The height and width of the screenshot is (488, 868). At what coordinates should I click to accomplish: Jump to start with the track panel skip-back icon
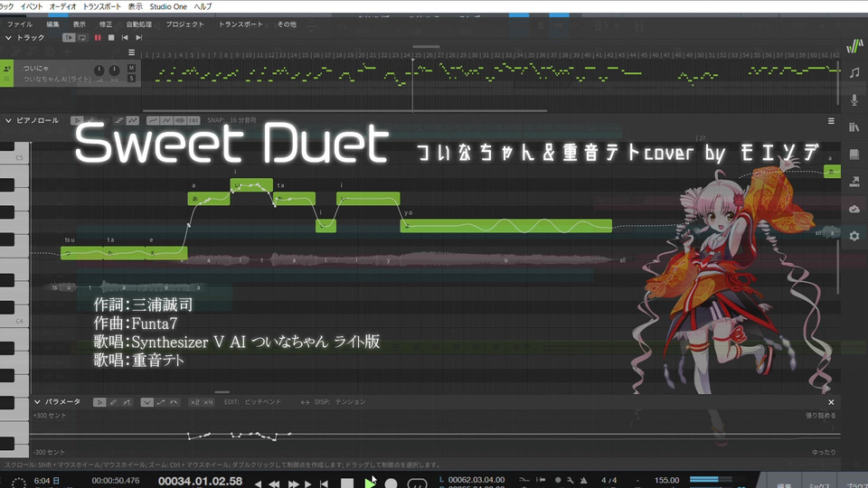coord(125,38)
